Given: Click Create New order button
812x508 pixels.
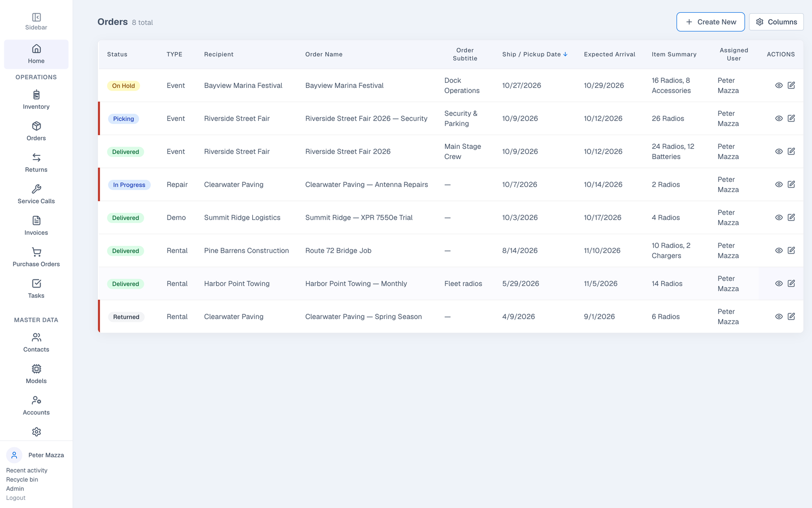Looking at the screenshot, I should coord(710,22).
